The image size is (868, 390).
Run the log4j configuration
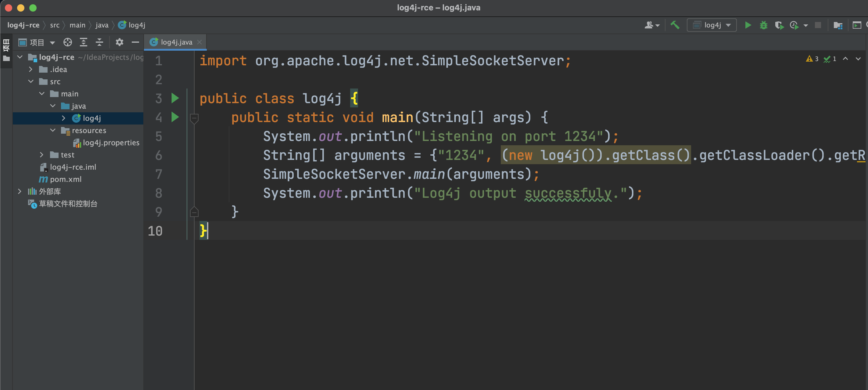[748, 25]
